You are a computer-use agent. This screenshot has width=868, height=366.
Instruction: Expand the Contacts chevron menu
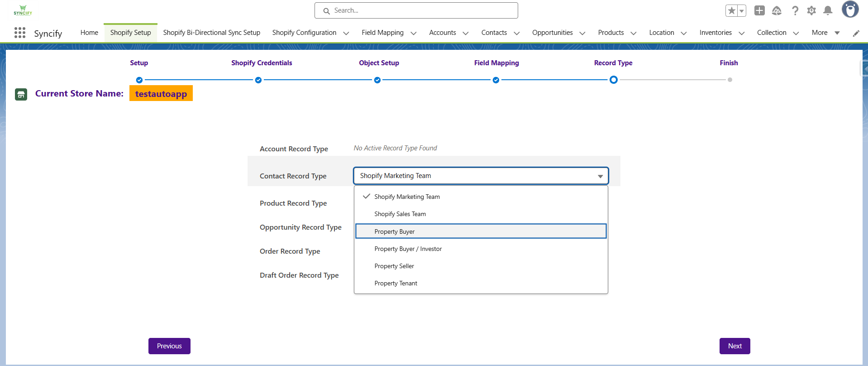pos(516,33)
